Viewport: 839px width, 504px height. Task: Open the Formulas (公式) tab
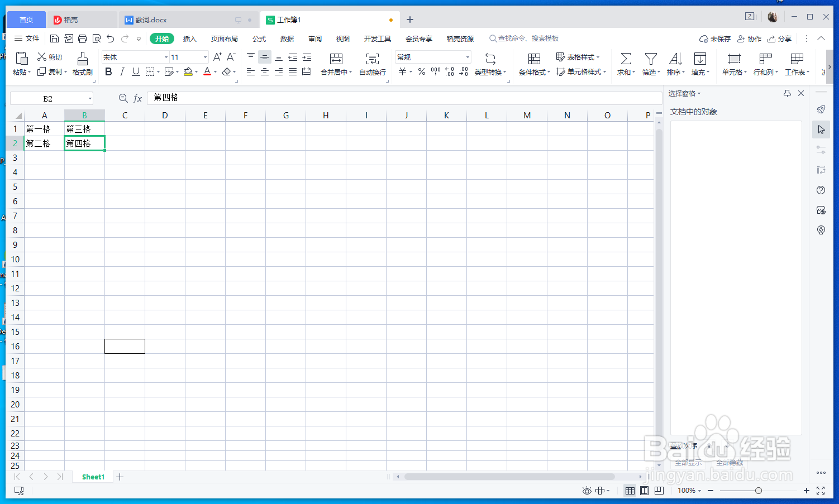point(259,39)
